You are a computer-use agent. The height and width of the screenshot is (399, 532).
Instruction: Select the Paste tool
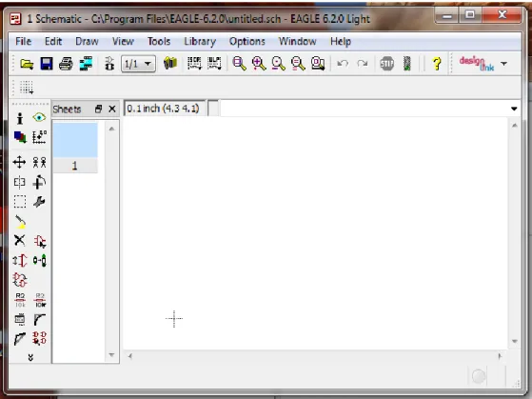point(20,222)
